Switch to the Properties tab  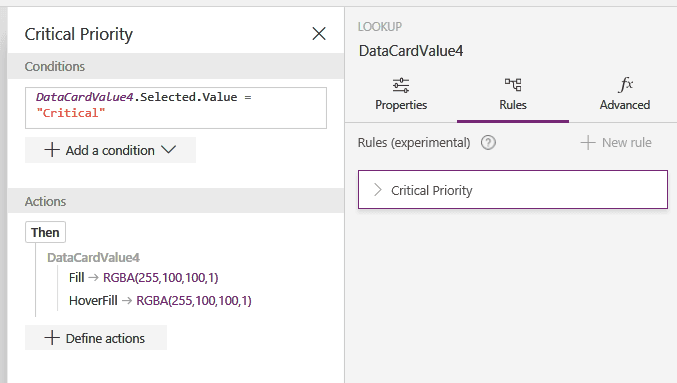click(401, 95)
